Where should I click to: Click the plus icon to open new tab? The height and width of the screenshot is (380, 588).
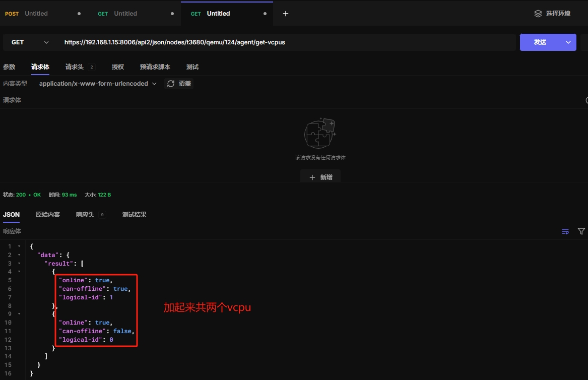(286, 14)
